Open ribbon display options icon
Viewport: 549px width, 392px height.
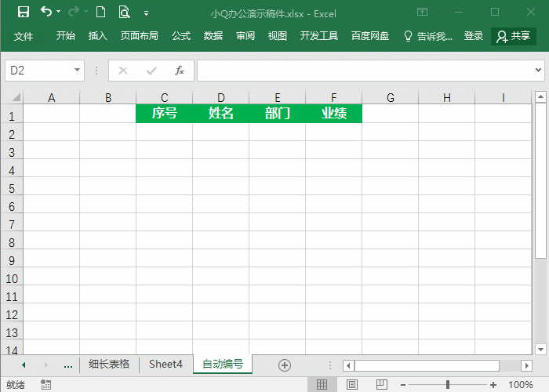(422, 13)
